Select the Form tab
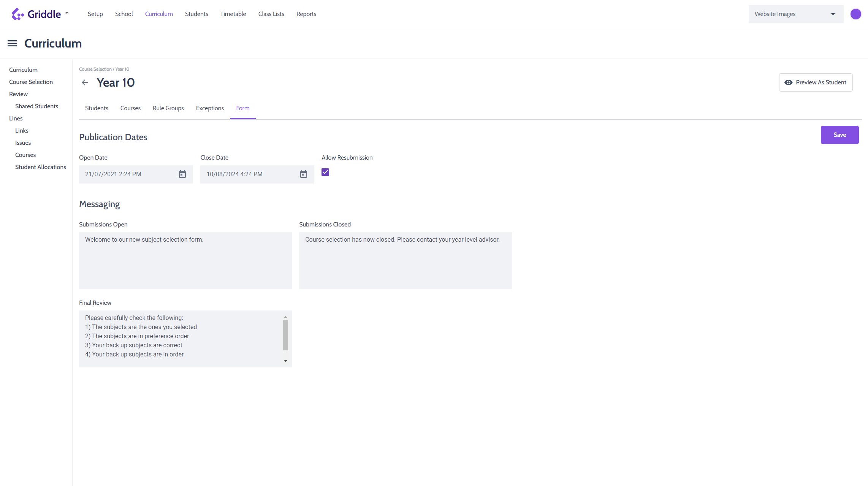868x486 pixels. (243, 108)
